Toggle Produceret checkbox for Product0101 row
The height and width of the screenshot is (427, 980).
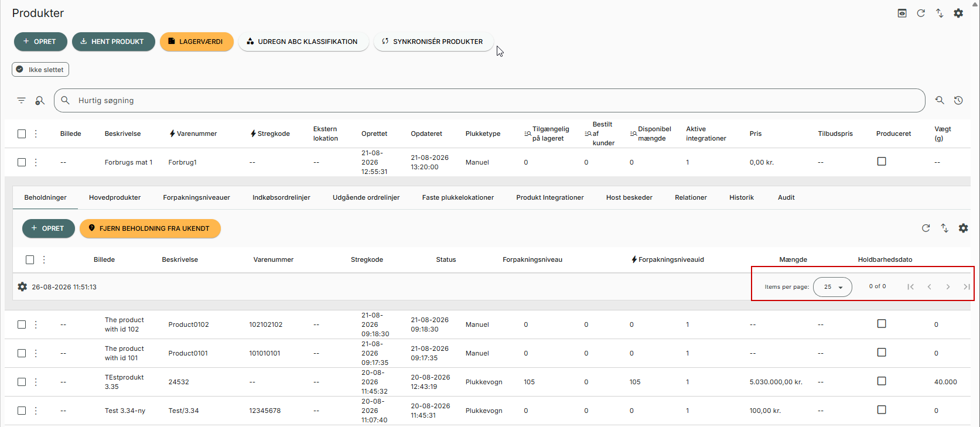(x=882, y=352)
